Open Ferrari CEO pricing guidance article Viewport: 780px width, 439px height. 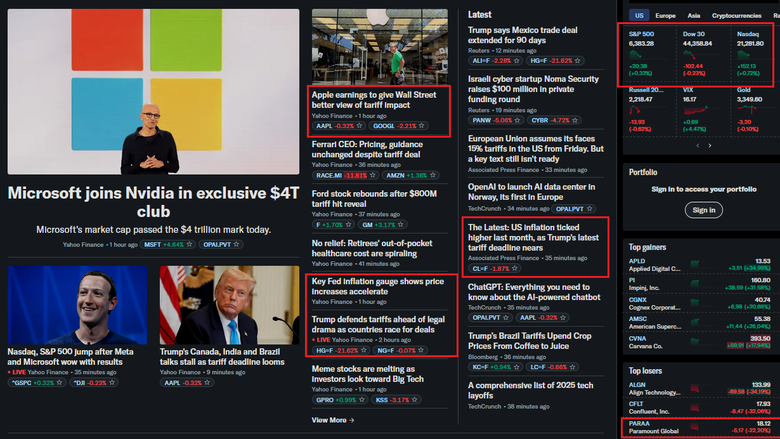coord(367,149)
